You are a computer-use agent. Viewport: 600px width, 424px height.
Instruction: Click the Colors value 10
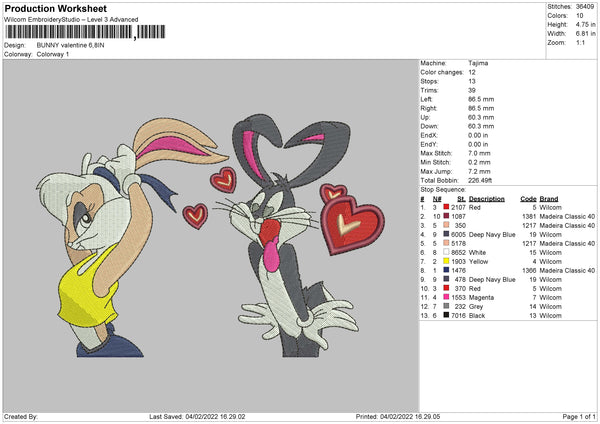[580, 16]
